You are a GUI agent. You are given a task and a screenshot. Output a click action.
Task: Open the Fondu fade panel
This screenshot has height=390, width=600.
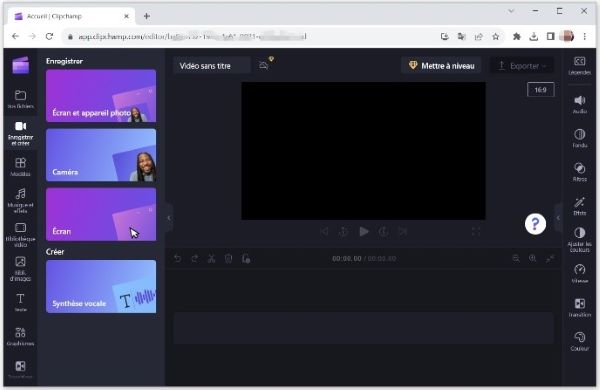pyautogui.click(x=579, y=138)
